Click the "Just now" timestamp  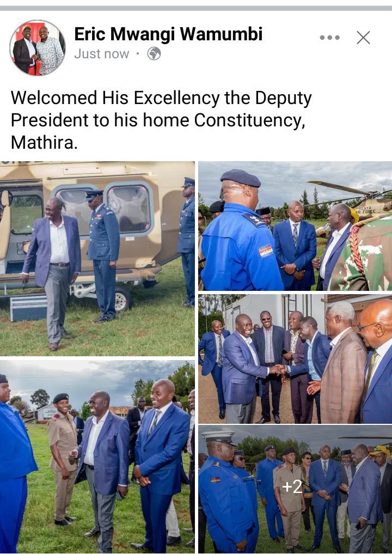pyautogui.click(x=102, y=54)
